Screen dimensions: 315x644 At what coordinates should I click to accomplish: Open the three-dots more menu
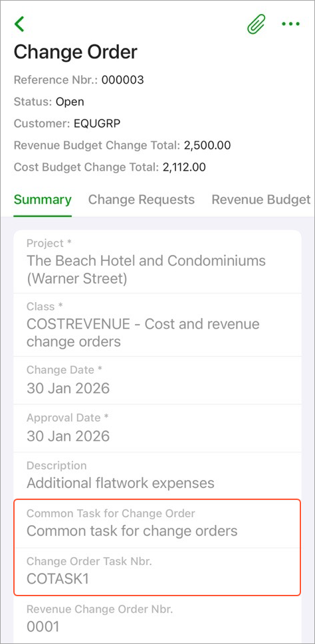pyautogui.click(x=290, y=24)
